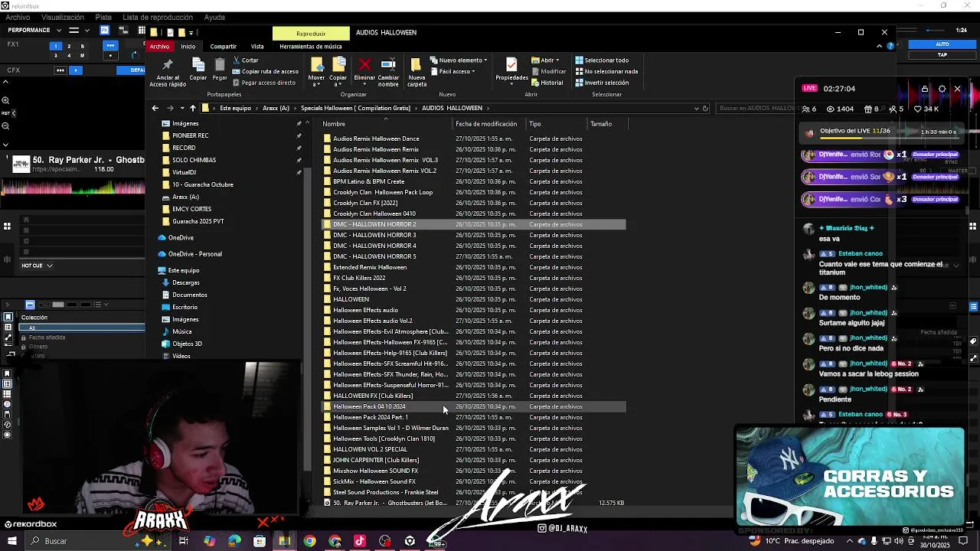Click the red Eliminar X icon
The width and height of the screenshot is (980, 551).
coord(364,65)
